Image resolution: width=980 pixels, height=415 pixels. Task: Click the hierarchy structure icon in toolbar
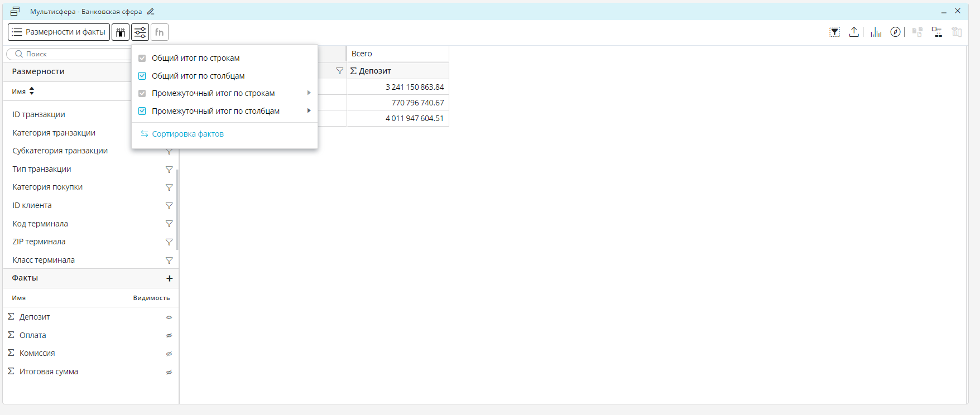936,32
